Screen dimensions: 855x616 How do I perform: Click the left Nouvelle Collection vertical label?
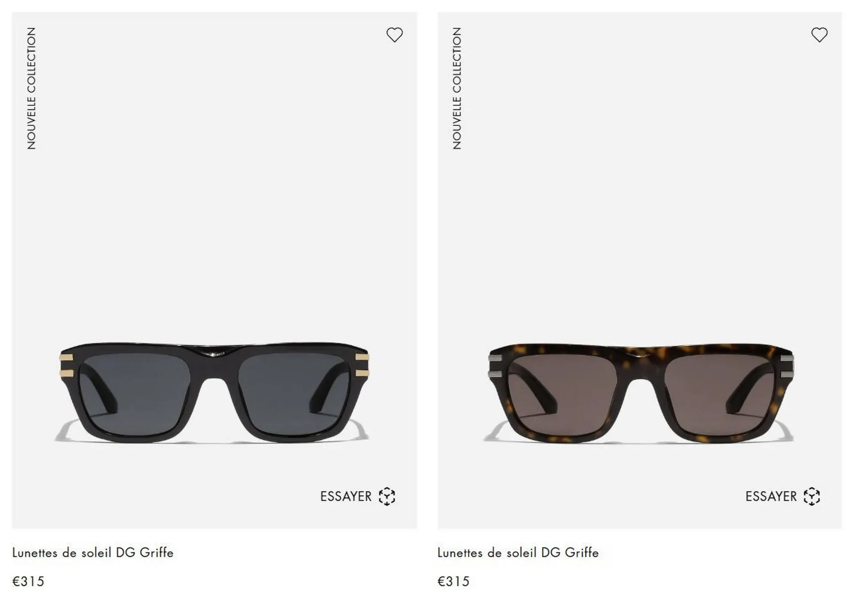click(31, 88)
